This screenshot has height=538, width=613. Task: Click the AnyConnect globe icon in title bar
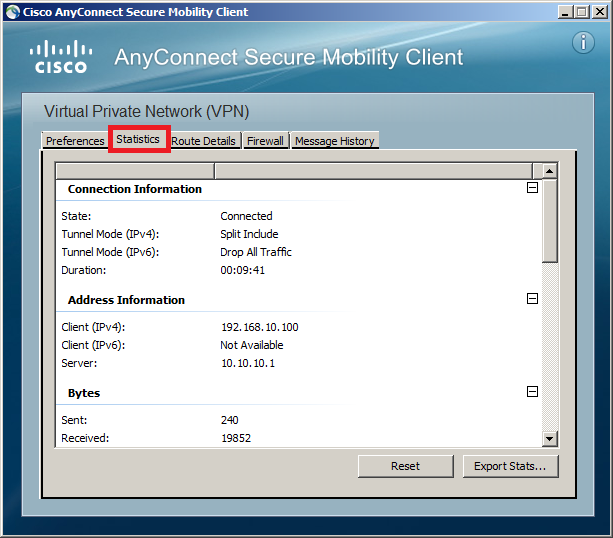click(13, 12)
